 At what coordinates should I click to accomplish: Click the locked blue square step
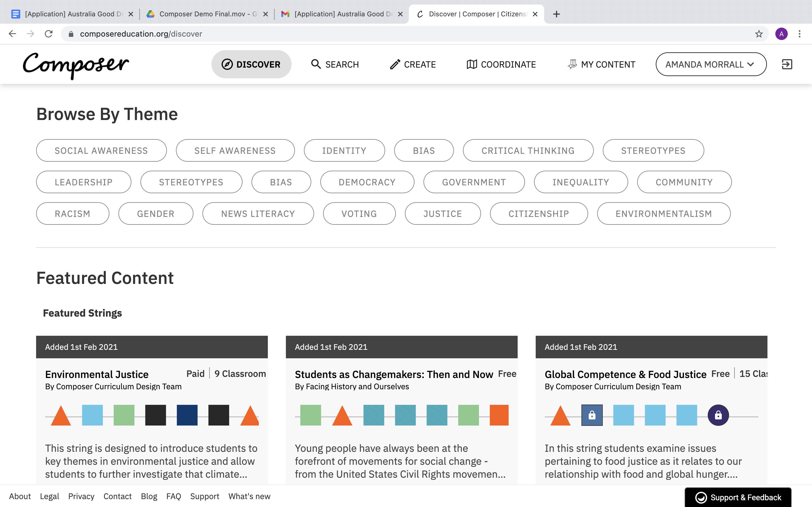592,415
